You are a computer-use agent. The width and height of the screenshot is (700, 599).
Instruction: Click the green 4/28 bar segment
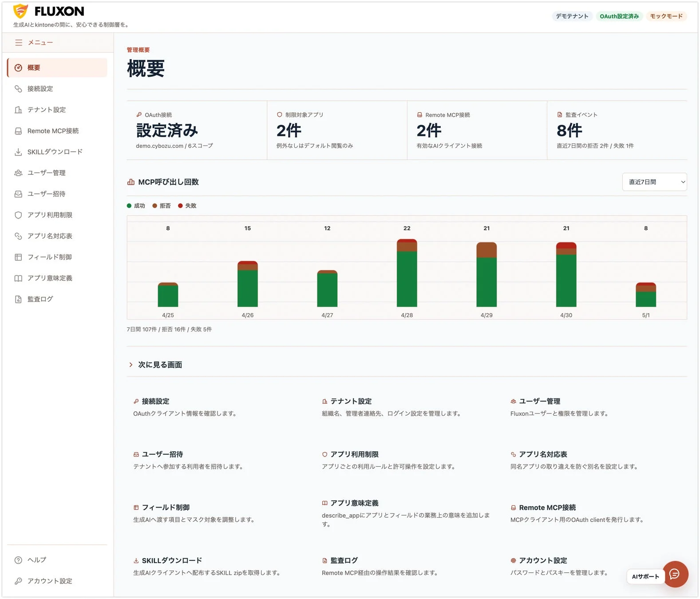(407, 279)
